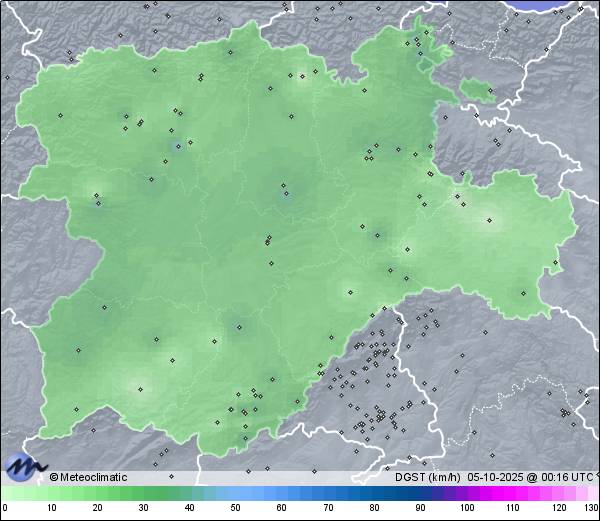Click the 130 km/h legend label
Image resolution: width=600 pixels, height=521 pixels.
(591, 508)
